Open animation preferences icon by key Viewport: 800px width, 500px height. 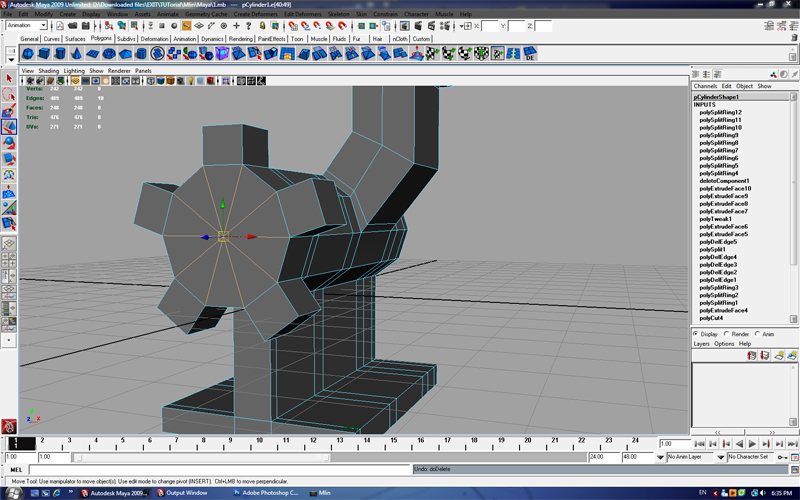tap(793, 457)
